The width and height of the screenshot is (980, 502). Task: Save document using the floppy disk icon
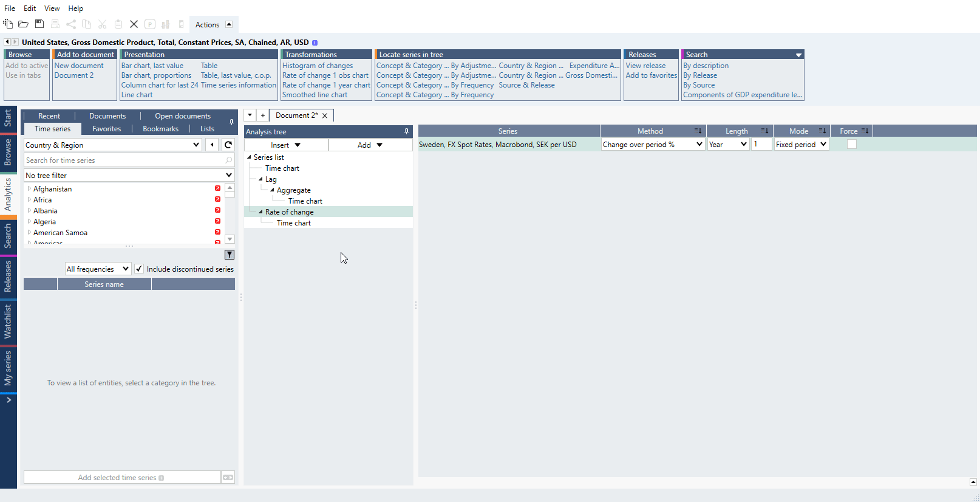[39, 24]
